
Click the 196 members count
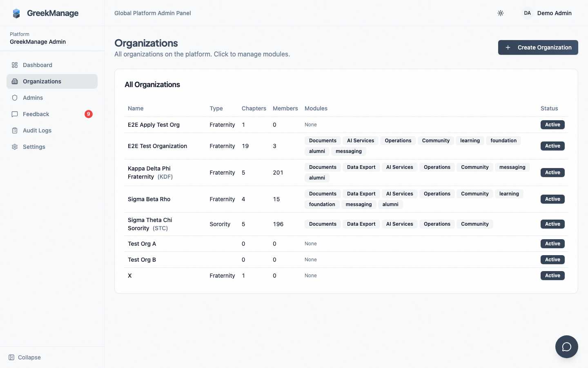pyautogui.click(x=278, y=224)
